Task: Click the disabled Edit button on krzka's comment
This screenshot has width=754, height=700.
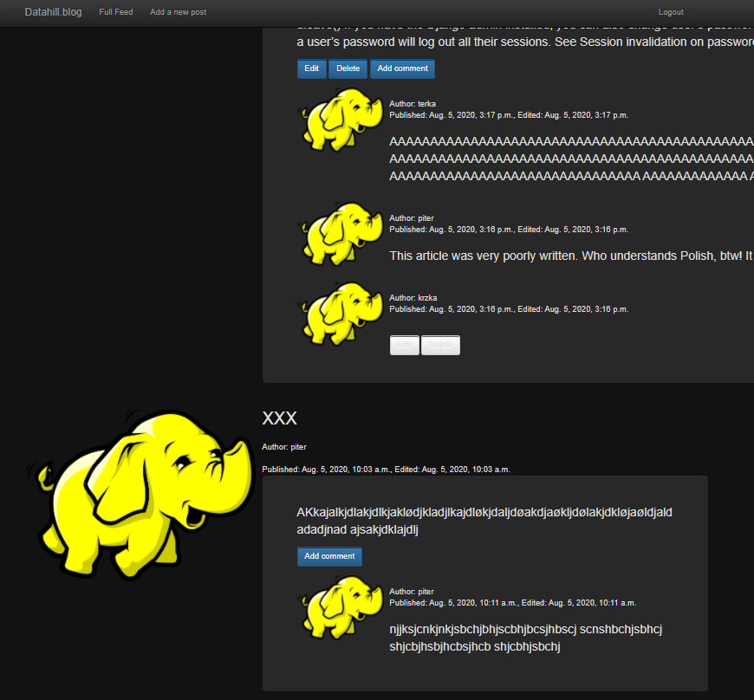Action: coord(404,345)
